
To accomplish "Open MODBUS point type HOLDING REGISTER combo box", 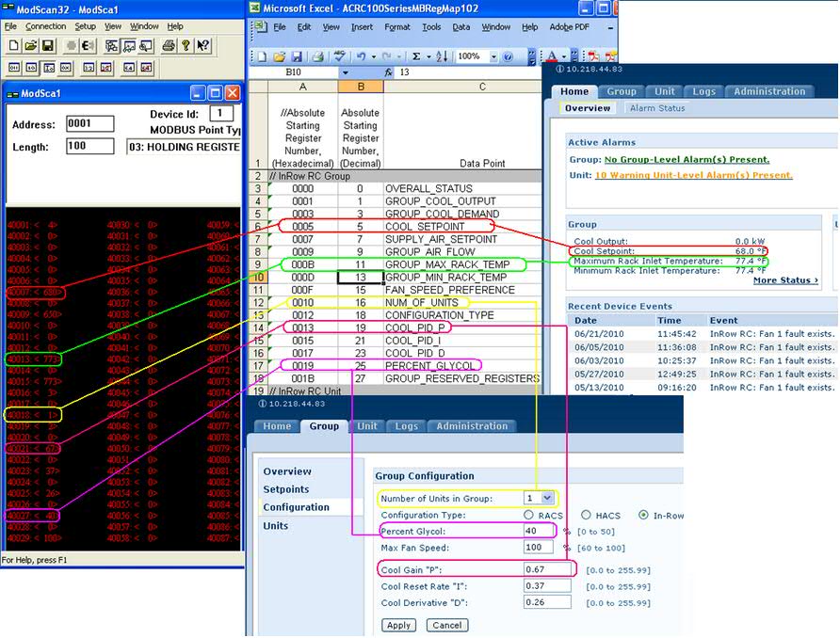I will click(x=184, y=147).
